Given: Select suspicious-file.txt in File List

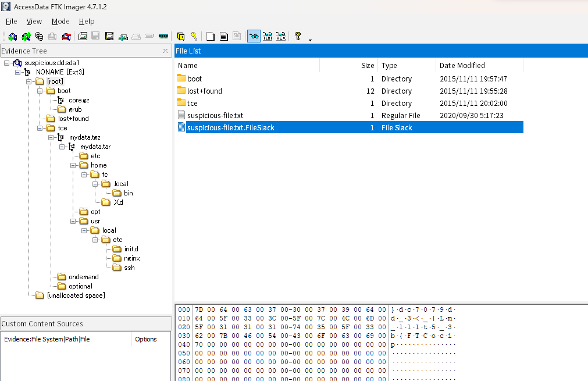Looking at the screenshot, I should (x=349, y=116).
